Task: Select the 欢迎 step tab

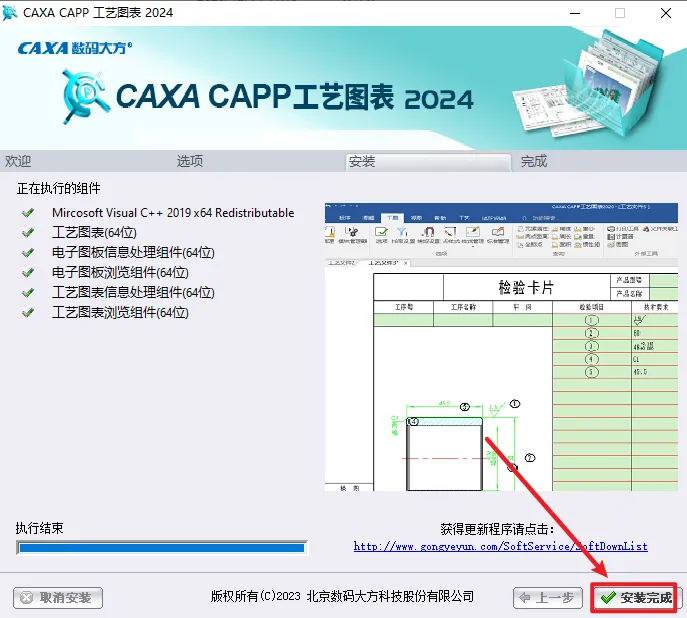Action: pos(18,161)
